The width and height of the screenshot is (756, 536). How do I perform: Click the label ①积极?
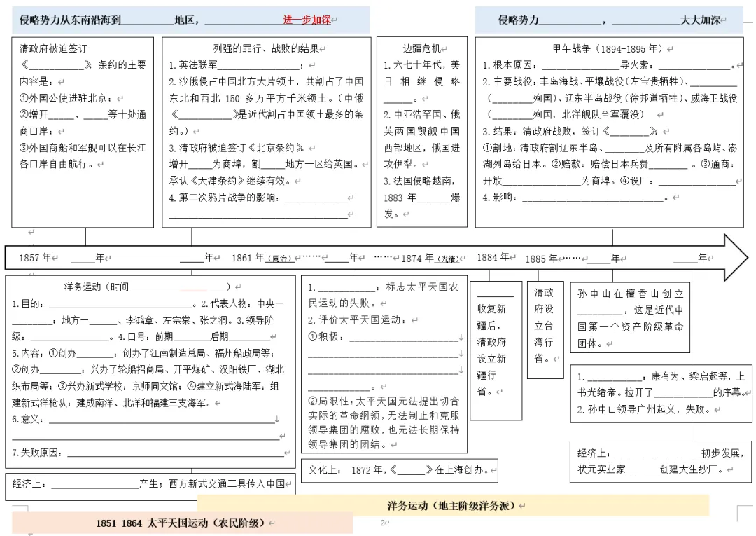pos(326,337)
